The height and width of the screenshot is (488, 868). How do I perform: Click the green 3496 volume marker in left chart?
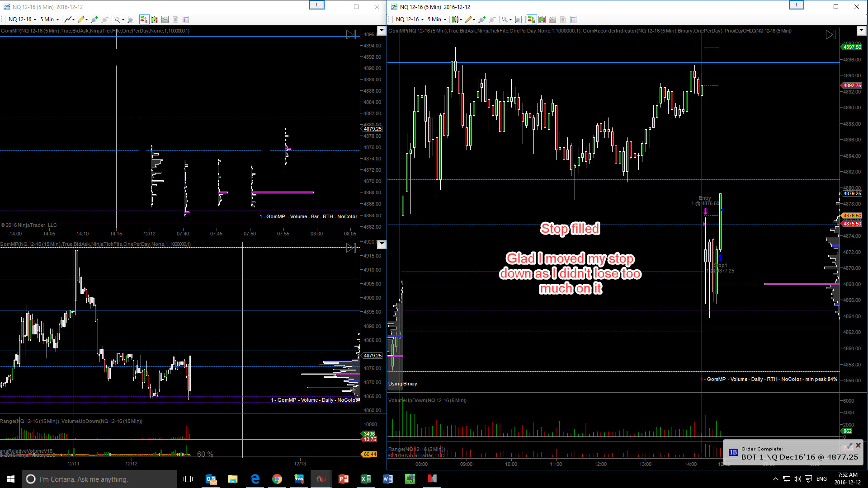[x=369, y=434]
